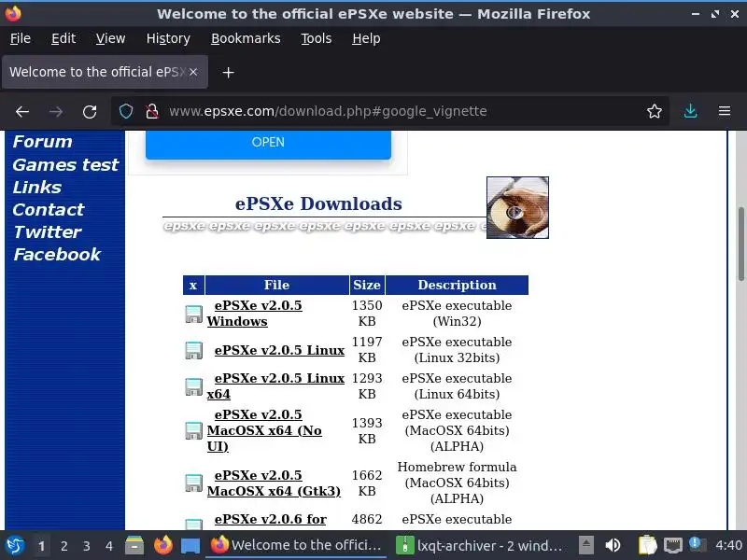This screenshot has height=560, width=747.
Task: Download ePSXe v2.0.5 MacOSX x64 (No UI)
Action: click(x=264, y=430)
